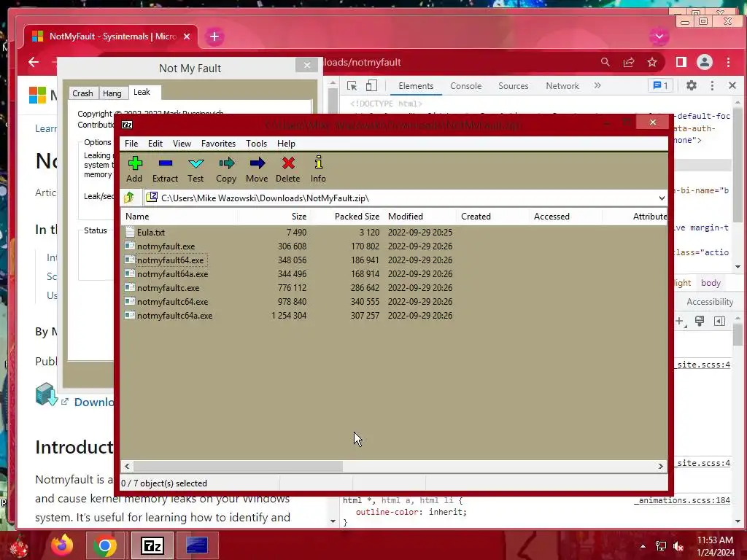Open a new Chrome tab
Image resolution: width=747 pixels, height=560 pixels.
click(x=214, y=36)
